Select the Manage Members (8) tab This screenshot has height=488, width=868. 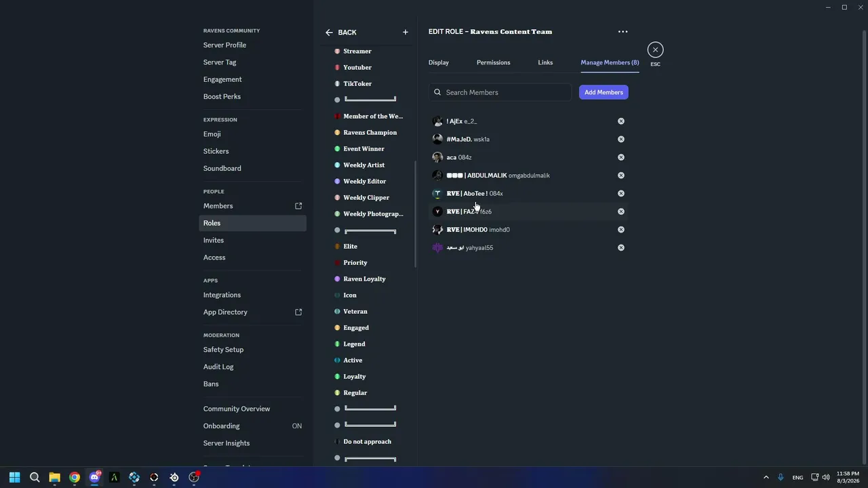(610, 62)
